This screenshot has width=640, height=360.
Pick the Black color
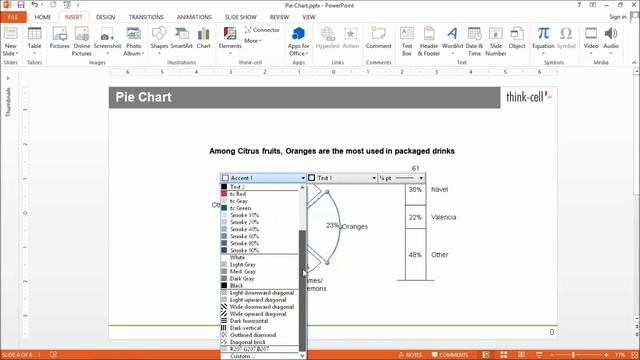[x=260, y=285]
